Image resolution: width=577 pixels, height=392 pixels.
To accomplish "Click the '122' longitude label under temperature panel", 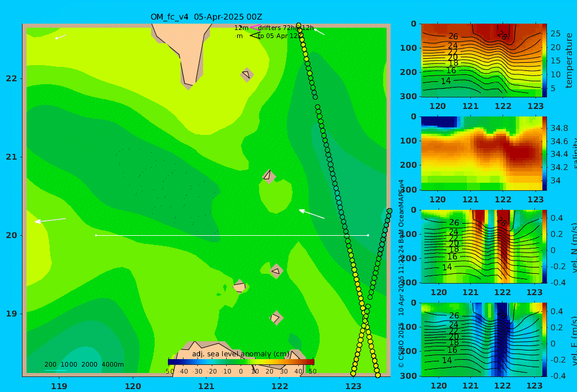I will click(x=503, y=106).
